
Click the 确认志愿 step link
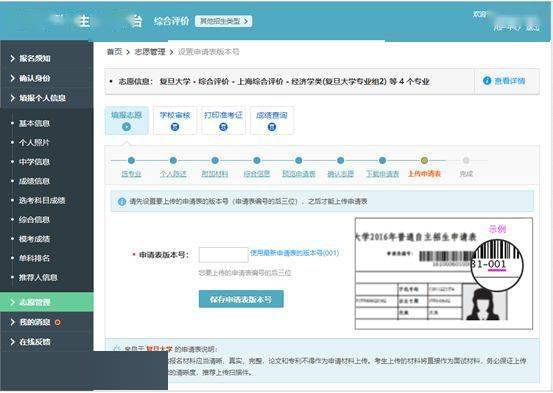point(340,174)
